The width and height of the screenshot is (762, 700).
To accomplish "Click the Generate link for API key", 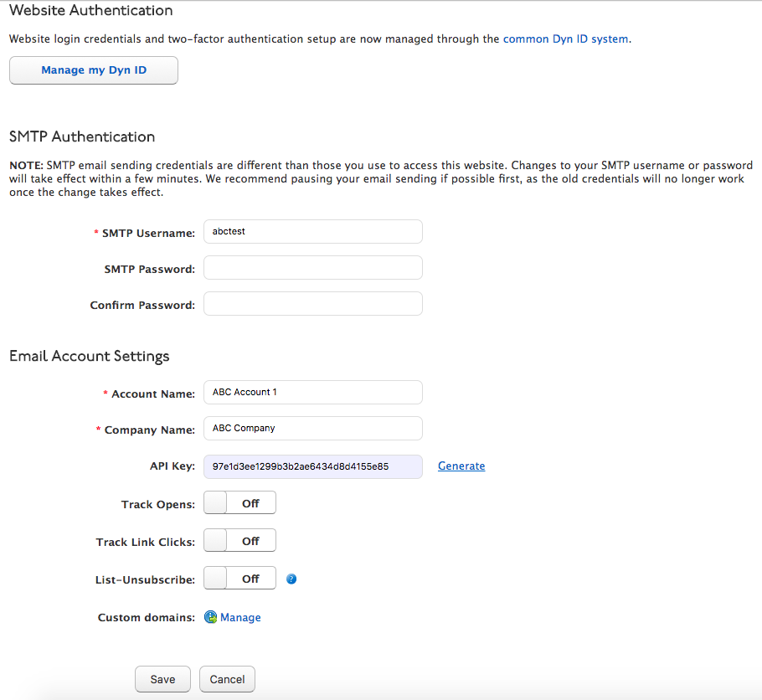I will pyautogui.click(x=461, y=466).
